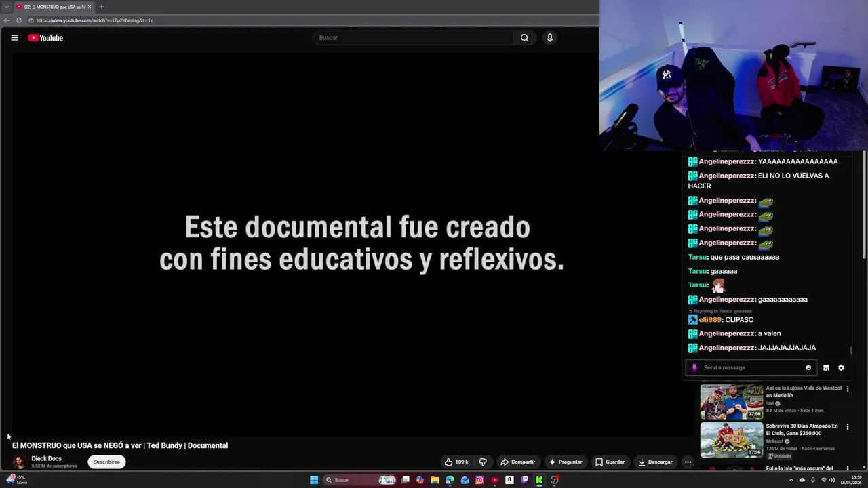Save video with Guardar button
Viewport: 868px width, 488px height.
pos(610,462)
